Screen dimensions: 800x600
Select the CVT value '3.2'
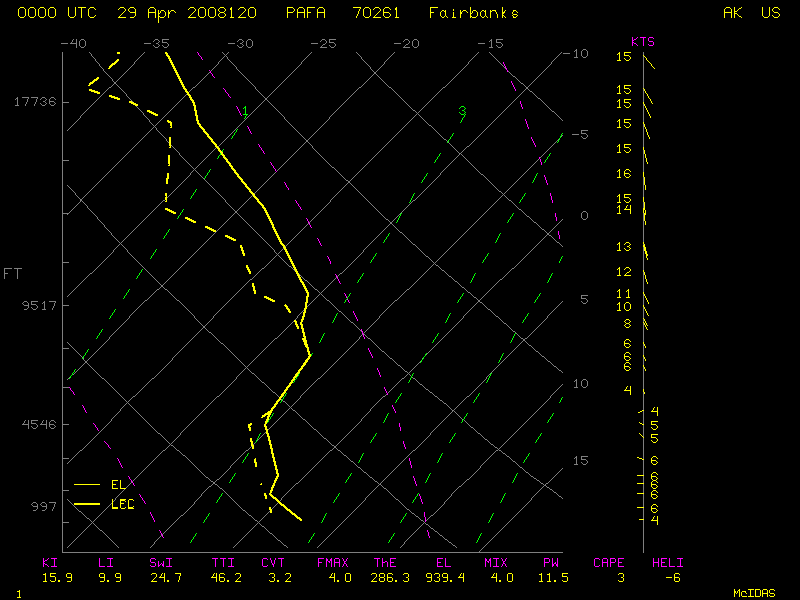point(280,578)
